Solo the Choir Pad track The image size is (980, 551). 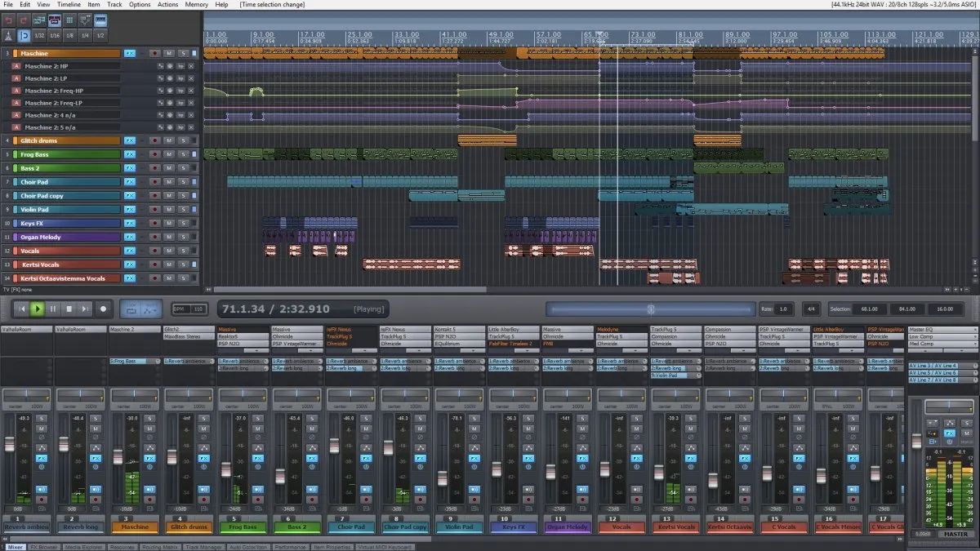pyautogui.click(x=184, y=182)
